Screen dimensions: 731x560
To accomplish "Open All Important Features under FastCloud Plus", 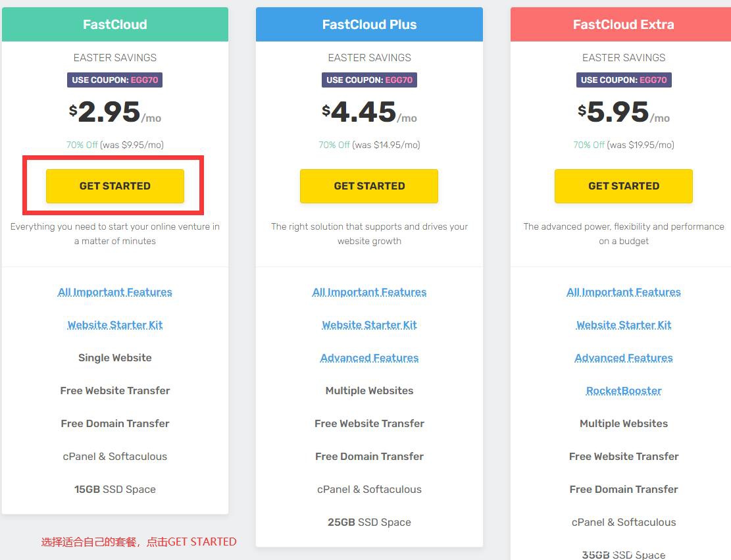I will tap(369, 292).
